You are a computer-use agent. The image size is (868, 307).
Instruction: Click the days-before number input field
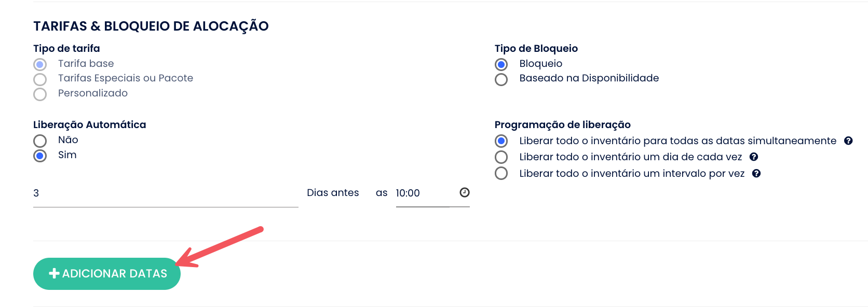coord(165,193)
